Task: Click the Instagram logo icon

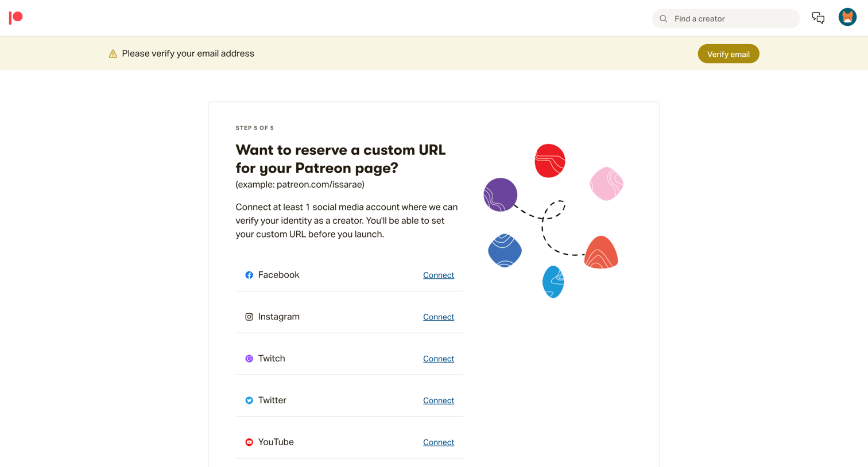Action: [x=249, y=317]
